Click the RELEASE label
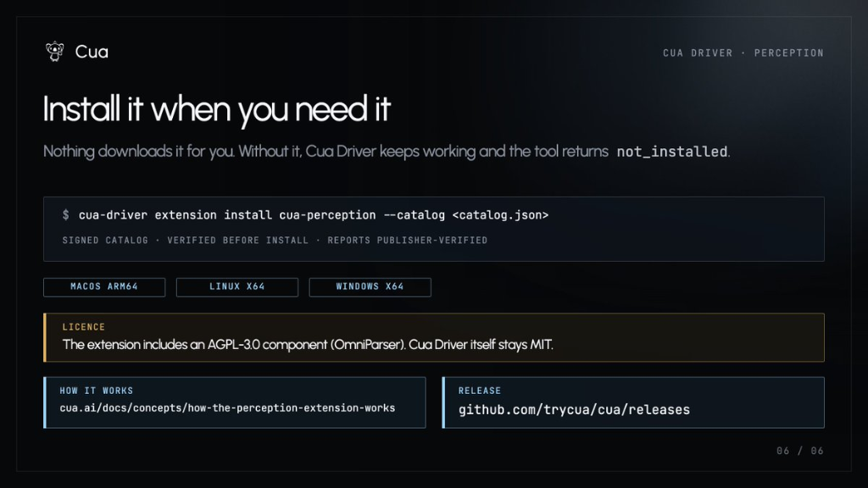 click(480, 391)
